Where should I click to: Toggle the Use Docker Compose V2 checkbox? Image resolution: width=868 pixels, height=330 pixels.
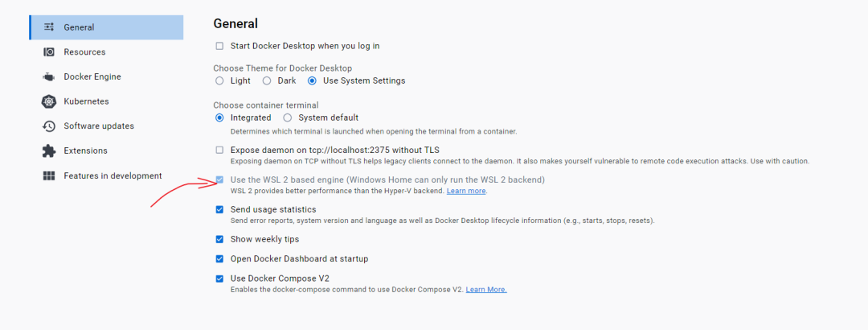tap(219, 278)
